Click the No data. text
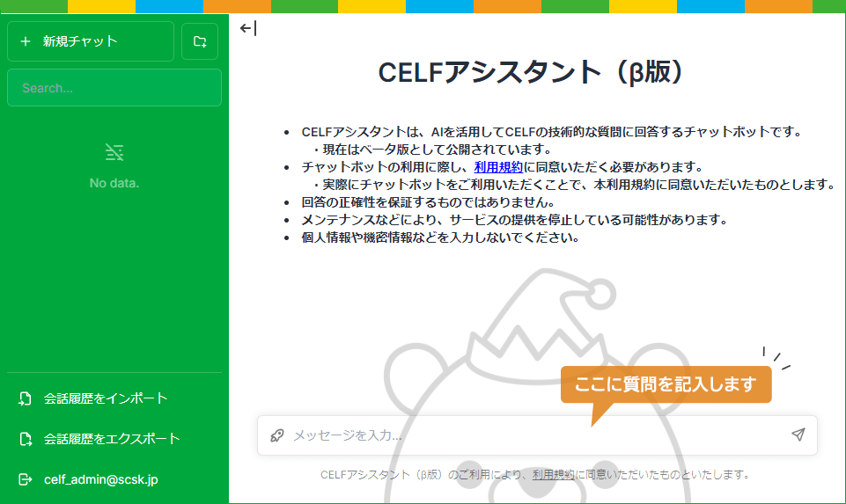The height and width of the screenshot is (504, 846). [x=114, y=183]
